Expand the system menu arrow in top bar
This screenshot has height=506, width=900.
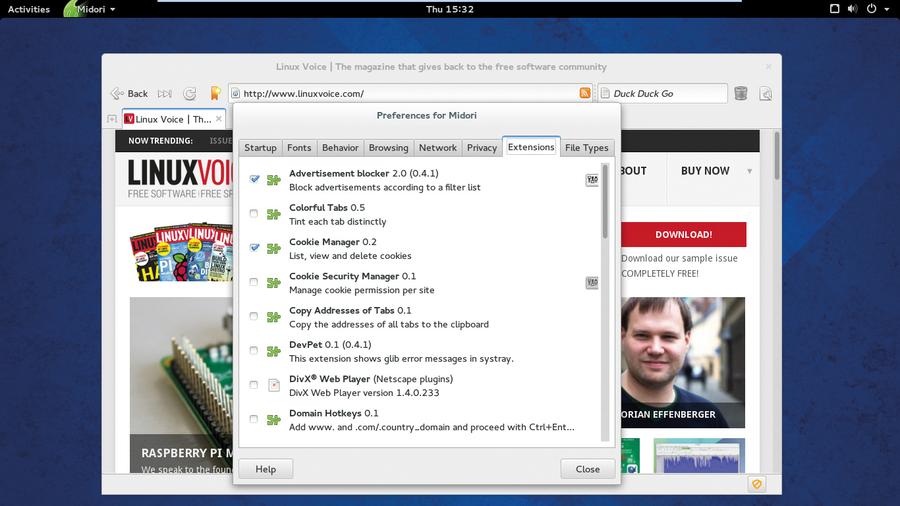tap(887, 9)
